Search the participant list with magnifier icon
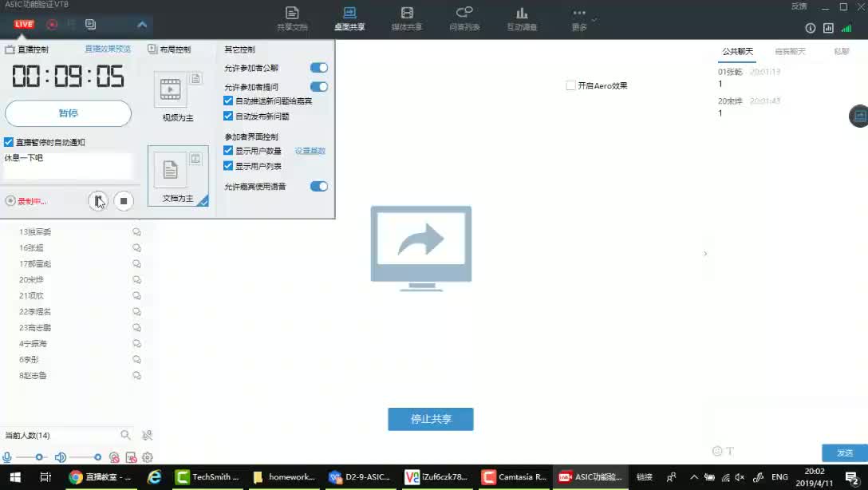The width and height of the screenshot is (868, 490). (x=126, y=435)
